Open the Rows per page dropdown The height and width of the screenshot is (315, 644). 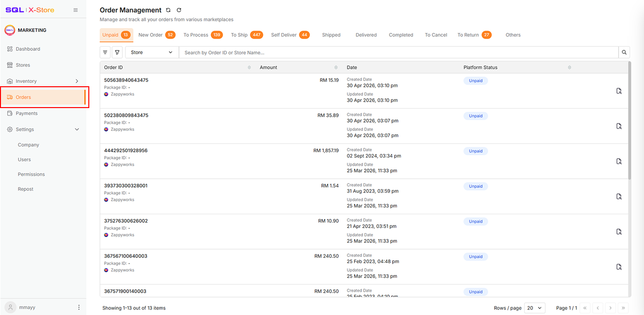535,308
